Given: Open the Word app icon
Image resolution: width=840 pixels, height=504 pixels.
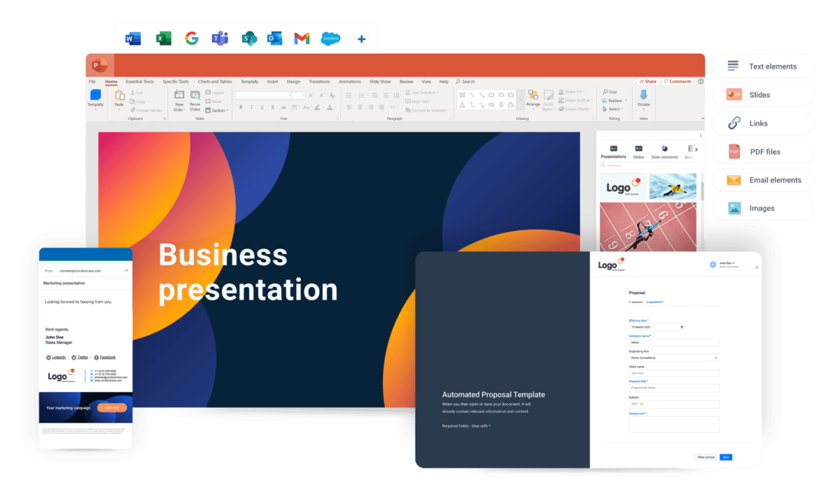Looking at the screenshot, I should [x=133, y=38].
